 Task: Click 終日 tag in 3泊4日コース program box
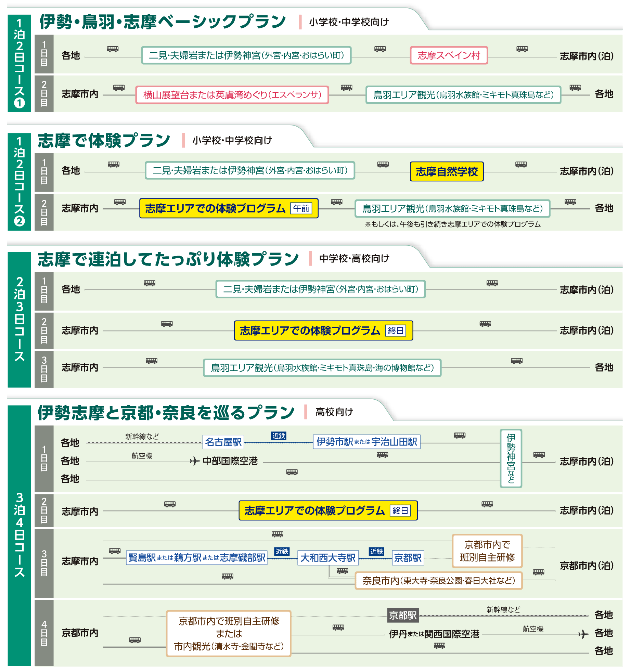coord(400,511)
